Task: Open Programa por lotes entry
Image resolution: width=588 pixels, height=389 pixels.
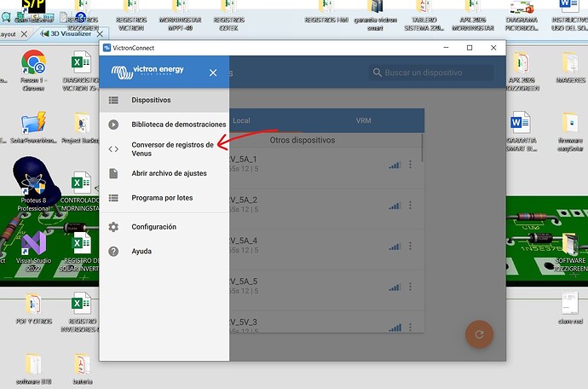Action: [x=164, y=198]
